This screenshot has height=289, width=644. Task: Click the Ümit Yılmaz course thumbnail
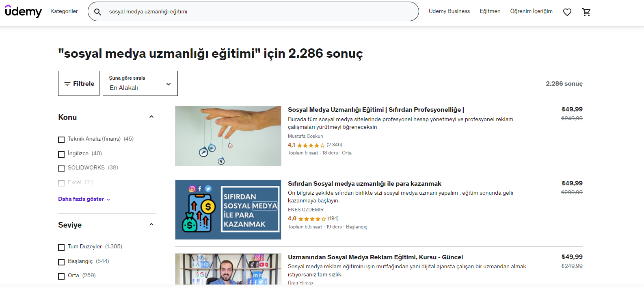tap(228, 269)
